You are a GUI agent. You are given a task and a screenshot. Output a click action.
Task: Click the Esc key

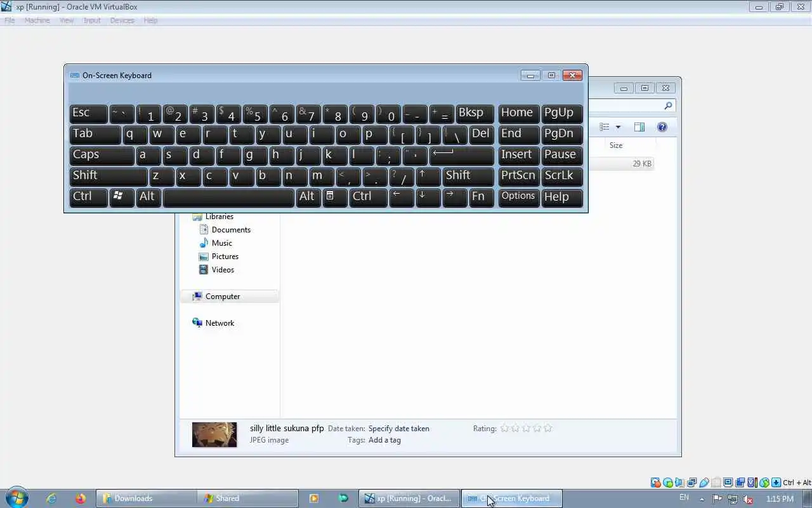pyautogui.click(x=89, y=114)
